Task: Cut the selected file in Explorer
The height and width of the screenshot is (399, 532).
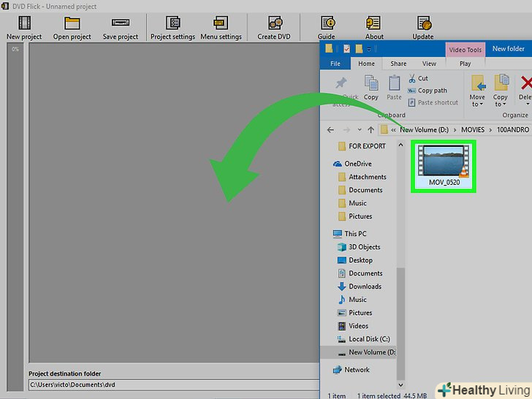Action: [418, 78]
